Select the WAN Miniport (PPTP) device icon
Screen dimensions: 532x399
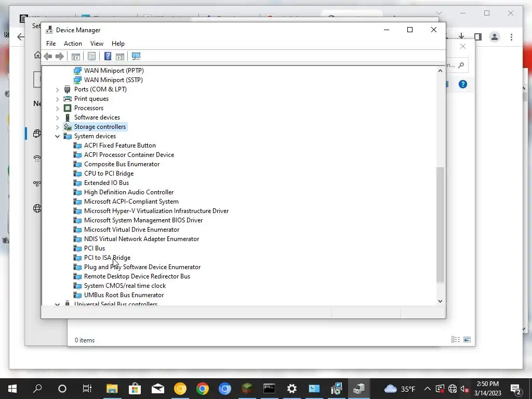click(77, 71)
